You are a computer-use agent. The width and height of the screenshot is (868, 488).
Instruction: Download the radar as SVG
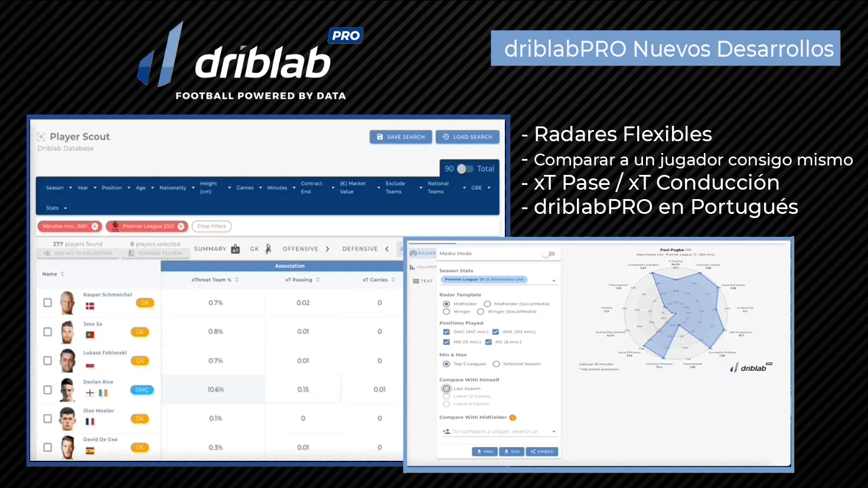(x=512, y=451)
